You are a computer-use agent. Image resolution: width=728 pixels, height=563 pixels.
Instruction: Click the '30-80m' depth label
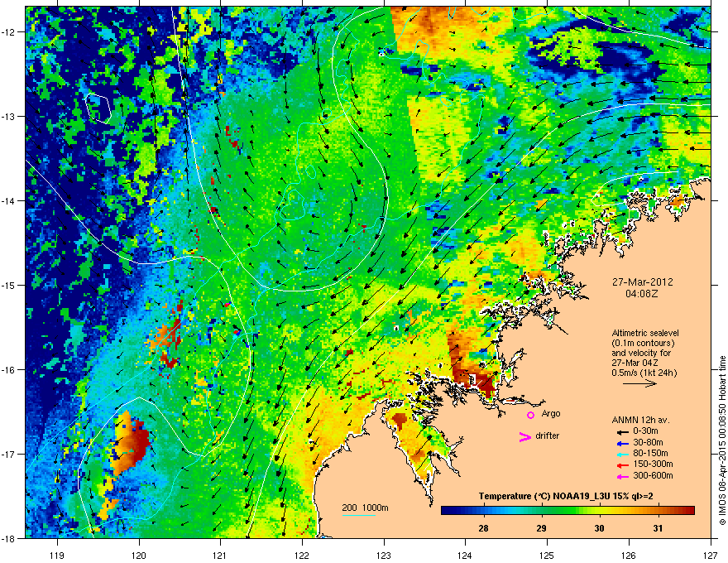pyautogui.click(x=648, y=442)
